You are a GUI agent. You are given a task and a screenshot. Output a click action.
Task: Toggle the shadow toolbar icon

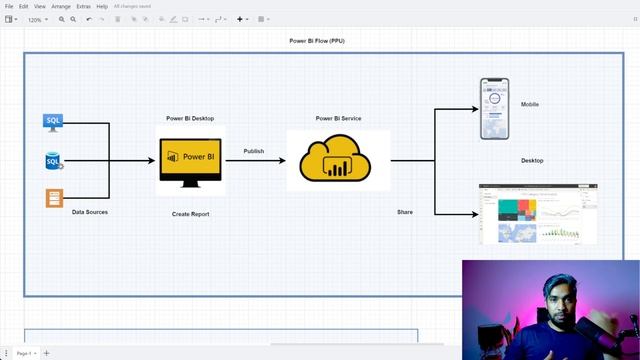point(185,19)
